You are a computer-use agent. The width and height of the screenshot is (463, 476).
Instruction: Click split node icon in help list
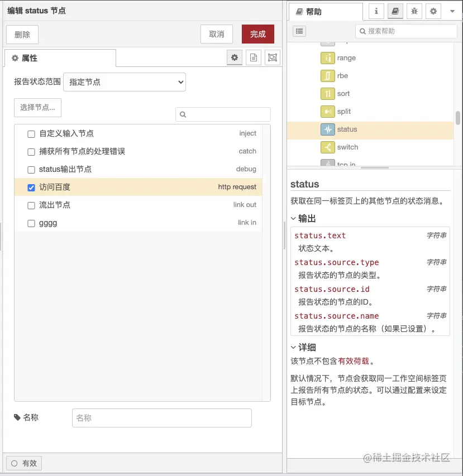pyautogui.click(x=328, y=112)
